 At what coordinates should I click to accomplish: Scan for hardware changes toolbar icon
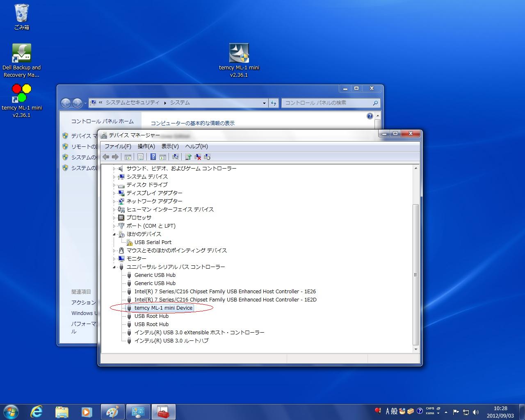point(176,157)
